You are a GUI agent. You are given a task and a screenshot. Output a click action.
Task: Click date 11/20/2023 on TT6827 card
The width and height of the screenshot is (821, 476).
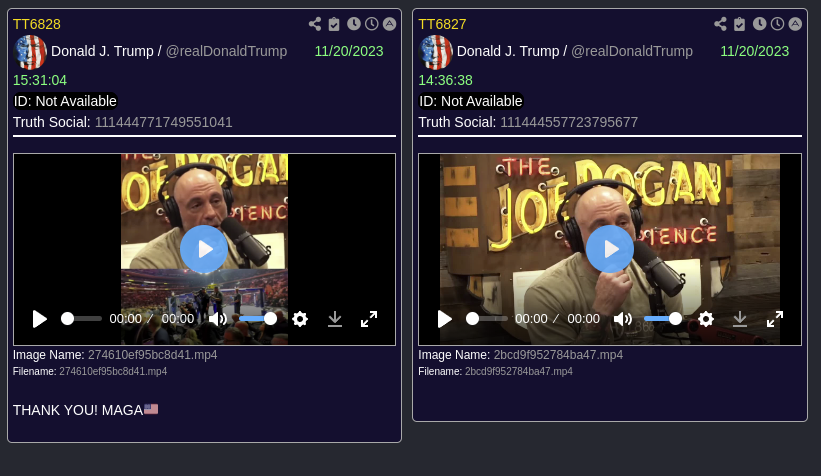755,51
